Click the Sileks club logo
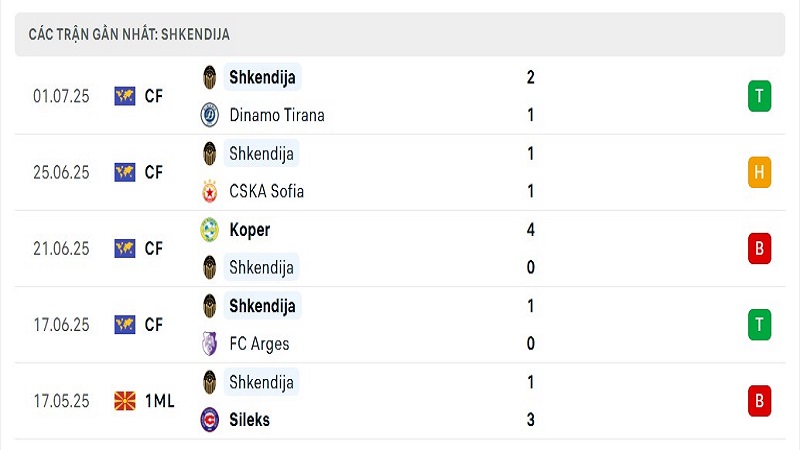 [209, 419]
